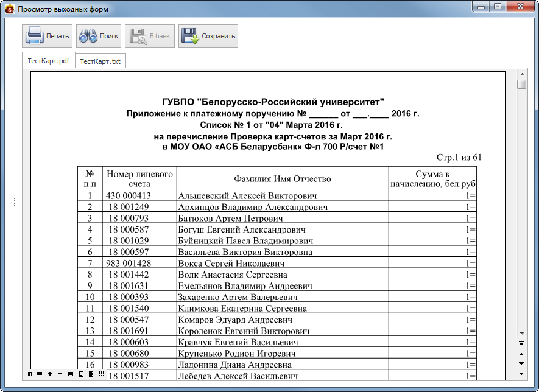Click the name 'Лебедев Алексей Васильевич'
Viewport: 539px width, 392px height.
238,376
